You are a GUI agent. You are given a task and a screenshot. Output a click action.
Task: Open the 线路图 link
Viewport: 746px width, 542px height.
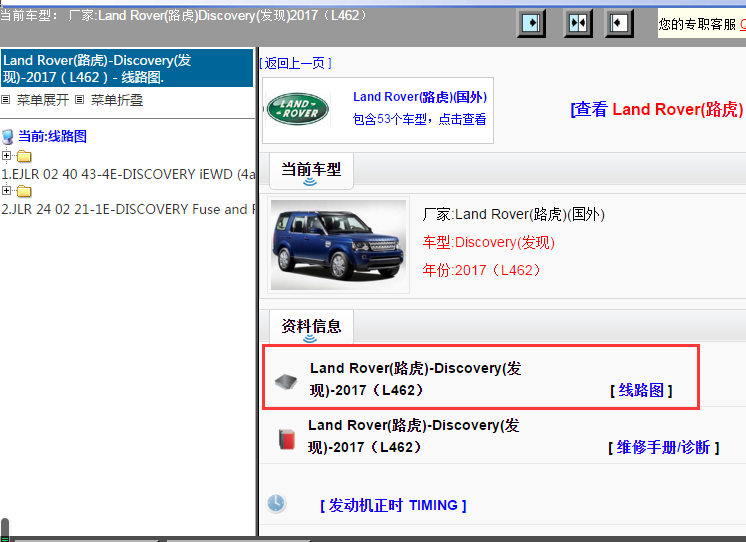pyautogui.click(x=641, y=390)
